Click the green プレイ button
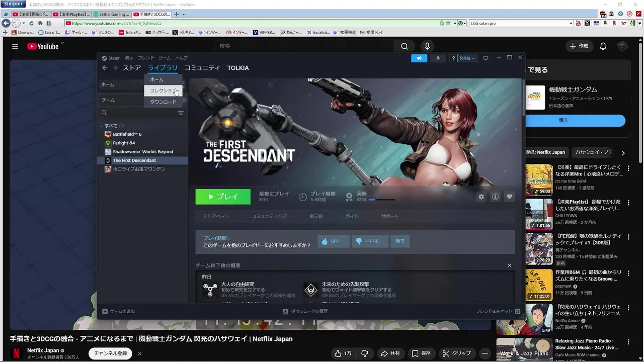The height and width of the screenshot is (362, 644). coord(223,197)
